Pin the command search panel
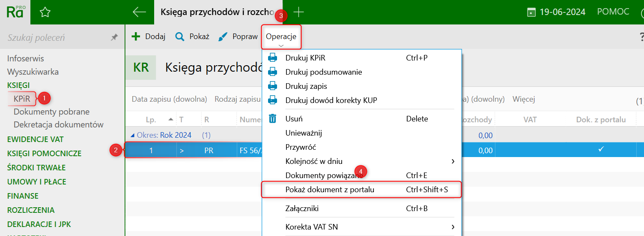The height and width of the screenshot is (236, 644). click(x=114, y=37)
